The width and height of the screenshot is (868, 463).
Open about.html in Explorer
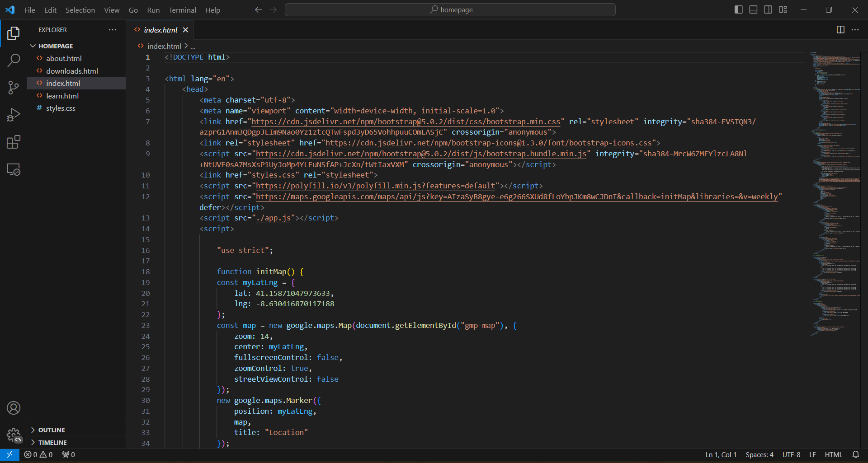(76, 58)
